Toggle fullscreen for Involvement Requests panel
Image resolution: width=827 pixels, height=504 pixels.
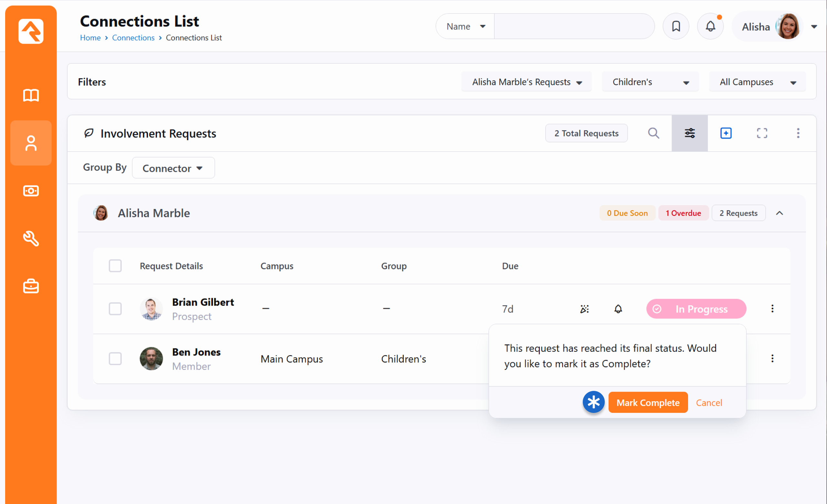pyautogui.click(x=761, y=133)
